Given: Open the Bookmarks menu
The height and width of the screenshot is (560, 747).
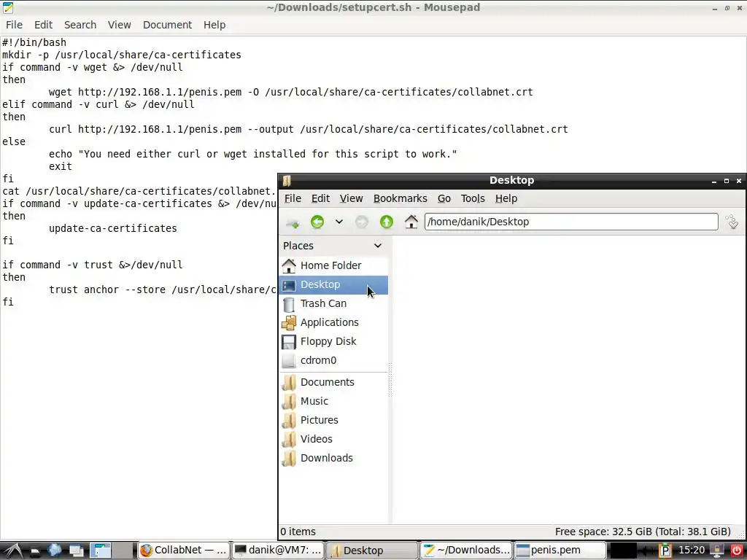Looking at the screenshot, I should 400,198.
